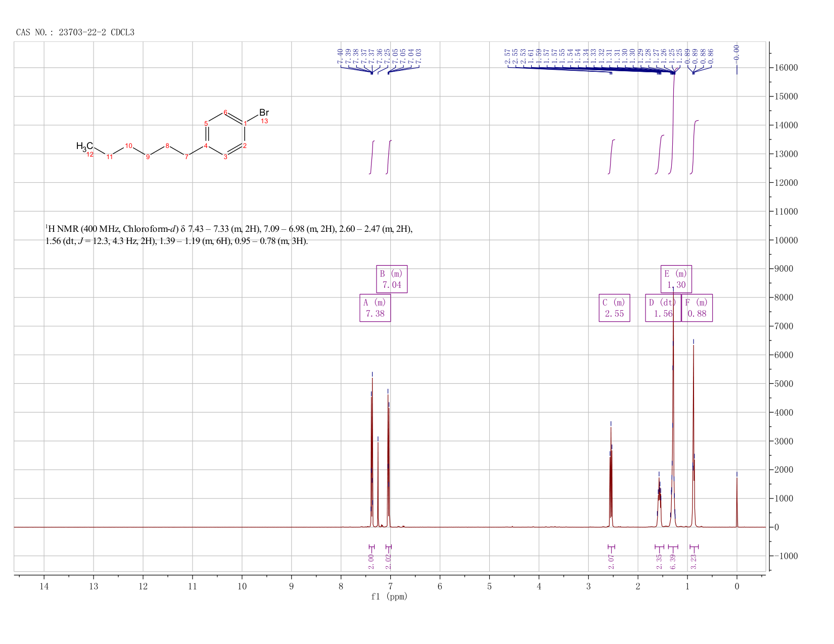Click the title text CAS NO.: 23703-22-2 CDCL3
The height and width of the screenshot is (644, 834).
pos(75,32)
